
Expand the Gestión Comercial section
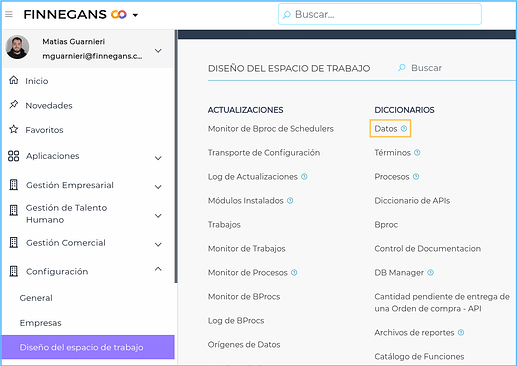point(158,244)
